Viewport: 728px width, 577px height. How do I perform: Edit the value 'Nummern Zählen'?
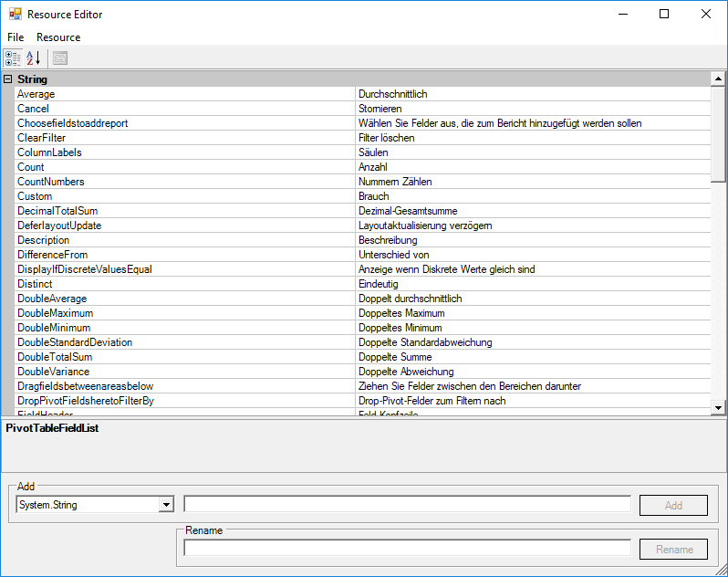pos(533,182)
